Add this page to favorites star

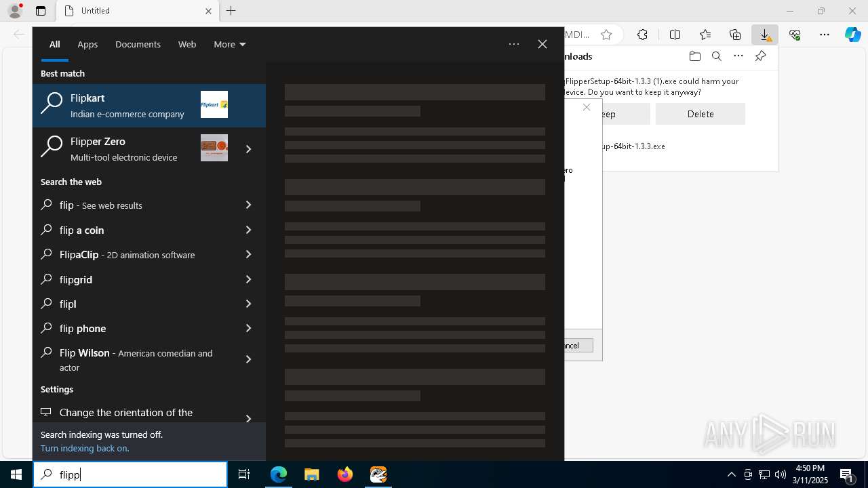[606, 35]
